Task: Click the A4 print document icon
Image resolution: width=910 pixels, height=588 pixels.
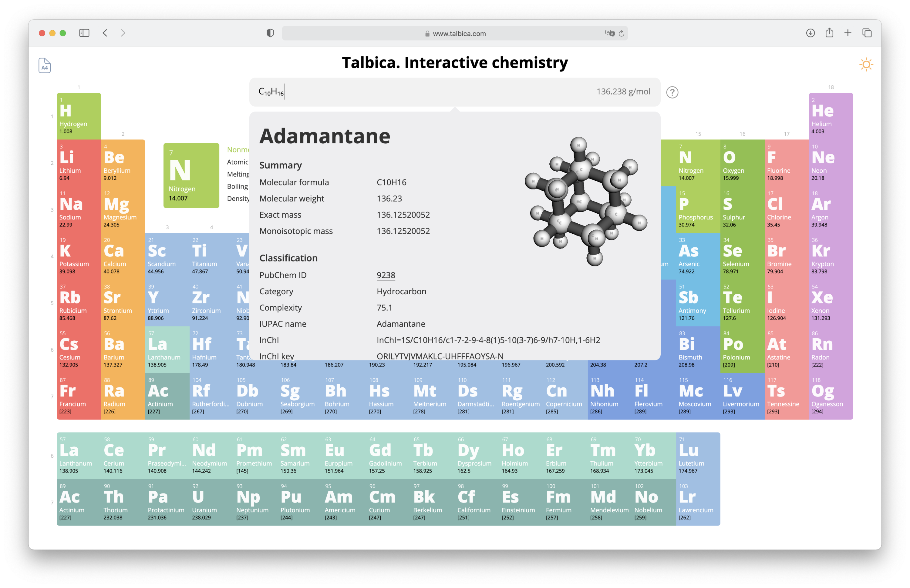Action: (44, 65)
